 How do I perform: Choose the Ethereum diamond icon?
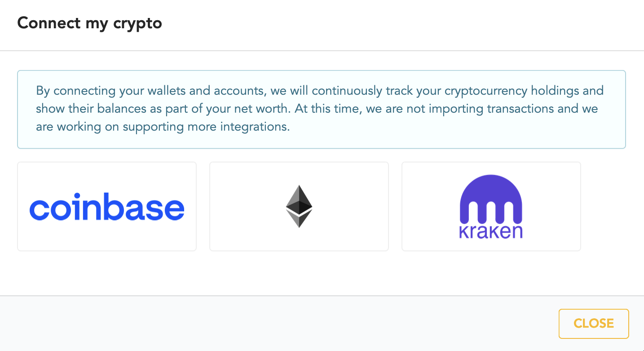[299, 206]
